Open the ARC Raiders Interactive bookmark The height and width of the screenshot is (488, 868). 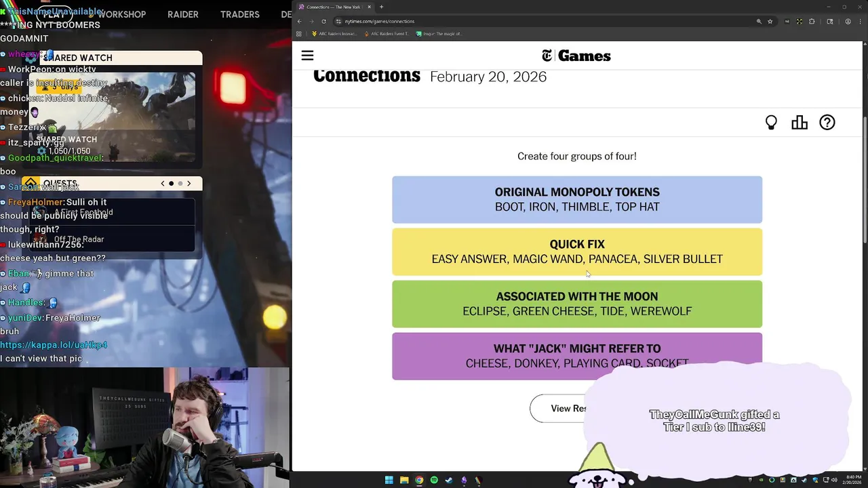[x=334, y=33]
